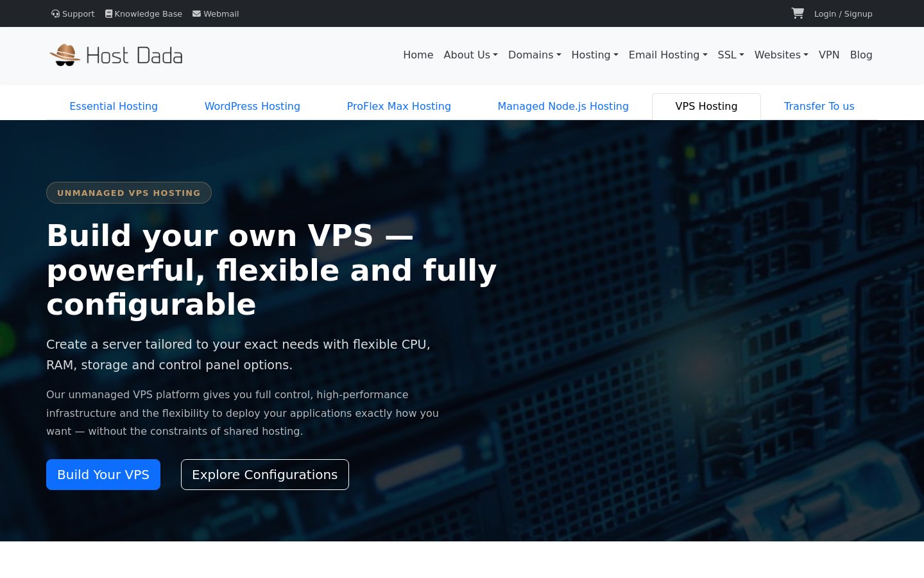
Task: Open the SSL dropdown menu
Action: 731,55
